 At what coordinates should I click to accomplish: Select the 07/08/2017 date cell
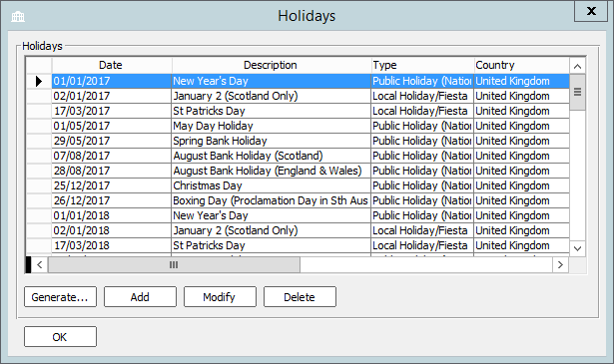pos(111,156)
